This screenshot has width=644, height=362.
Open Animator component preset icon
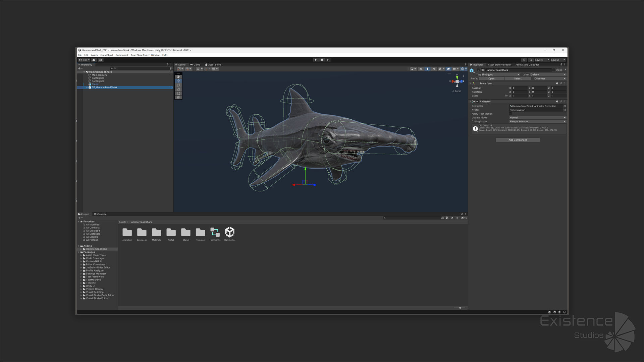tap(561, 102)
